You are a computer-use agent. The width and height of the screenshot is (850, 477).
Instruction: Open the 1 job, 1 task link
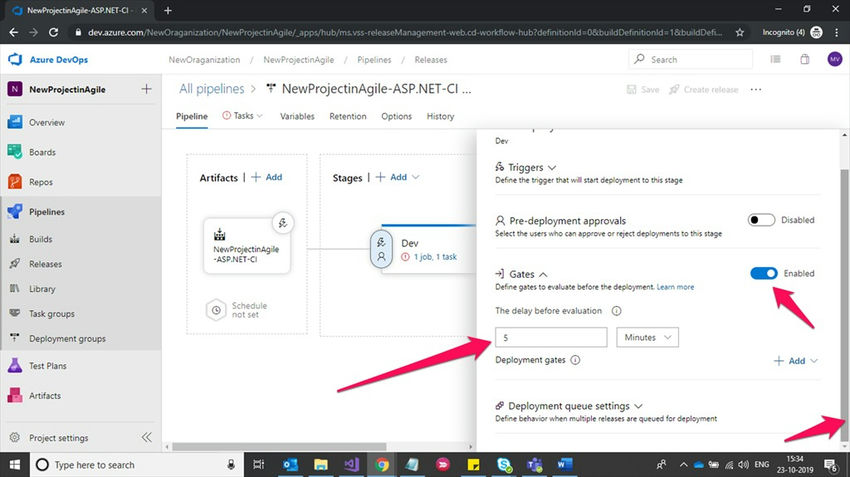[435, 257]
